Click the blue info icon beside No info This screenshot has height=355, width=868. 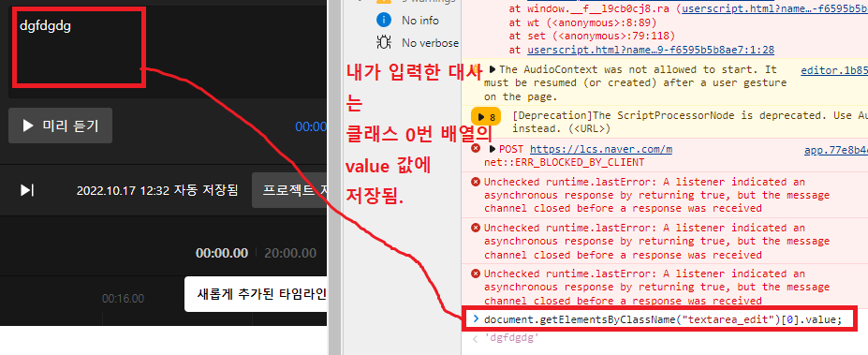[x=384, y=21]
